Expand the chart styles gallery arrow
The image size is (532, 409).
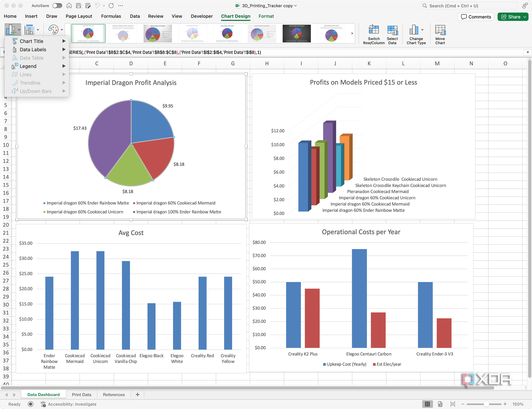[352, 33]
